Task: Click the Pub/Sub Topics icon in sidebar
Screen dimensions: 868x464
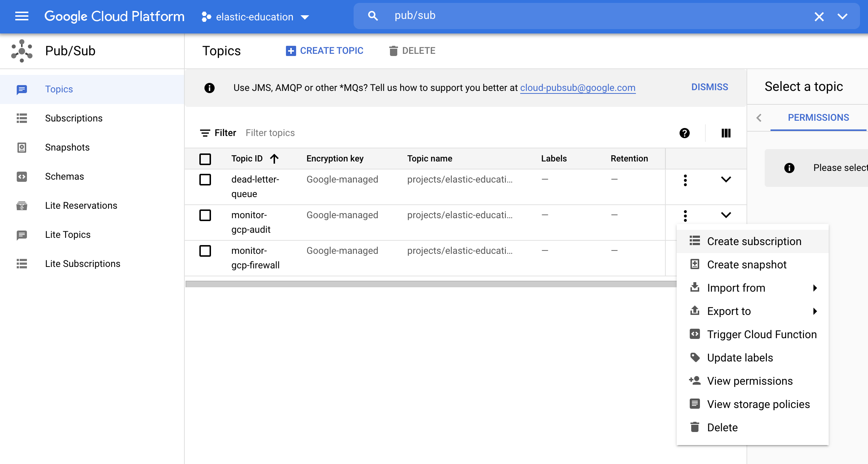Action: [x=22, y=89]
